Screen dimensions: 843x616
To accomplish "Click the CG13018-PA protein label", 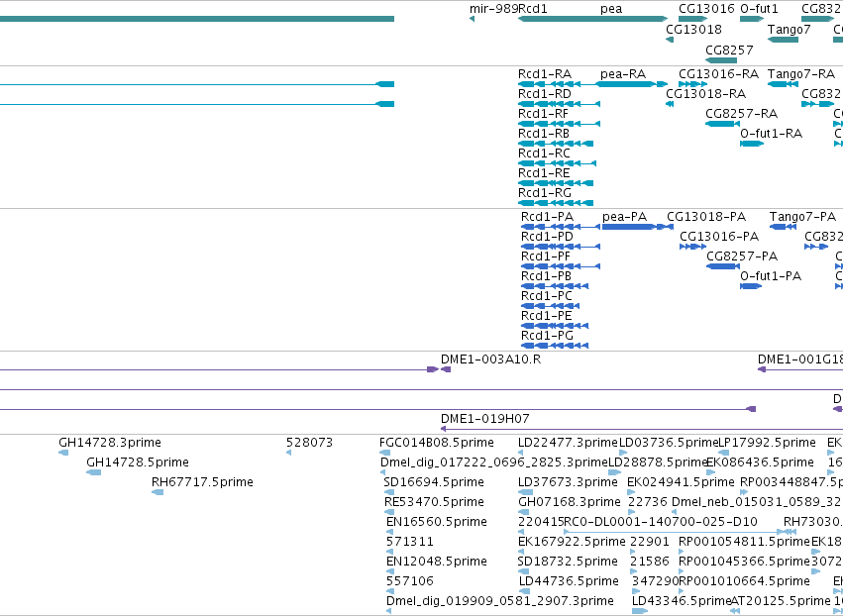I will point(706,217).
